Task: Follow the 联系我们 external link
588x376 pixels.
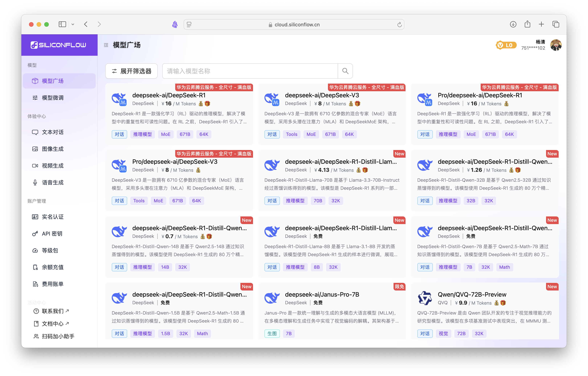Action: click(51, 311)
